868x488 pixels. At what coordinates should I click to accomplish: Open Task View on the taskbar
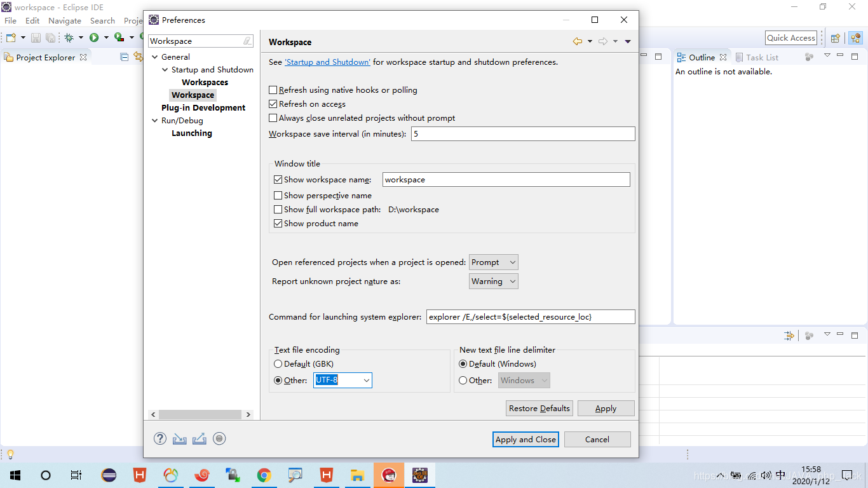pyautogui.click(x=76, y=475)
